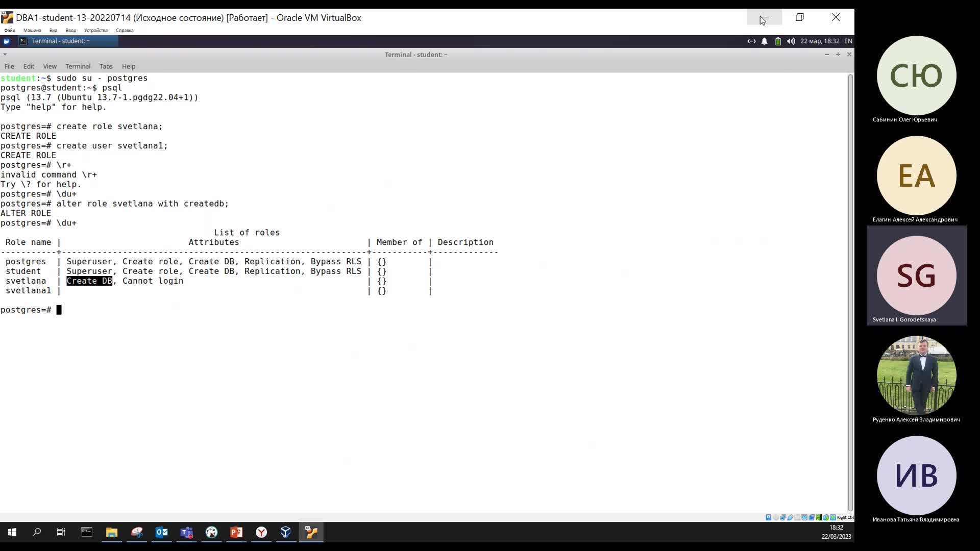Open VirtualBox Ввод menu
This screenshot has width=980, height=551.
(71, 31)
